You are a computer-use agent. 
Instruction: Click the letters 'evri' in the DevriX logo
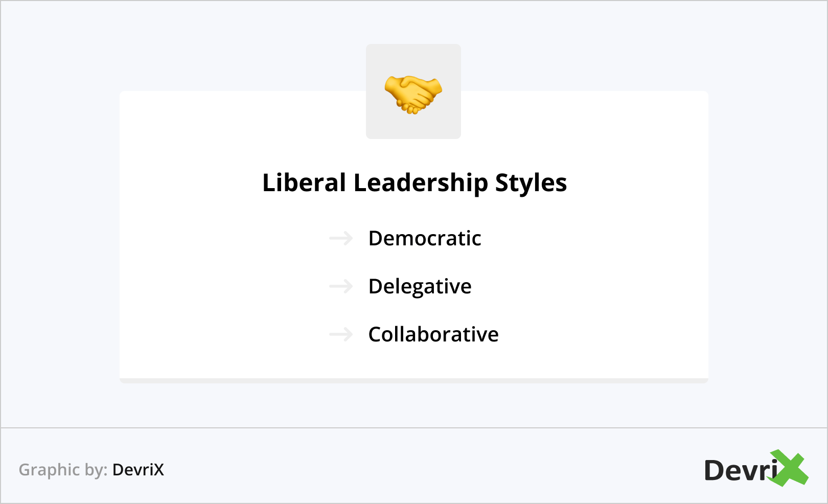pos(751,471)
